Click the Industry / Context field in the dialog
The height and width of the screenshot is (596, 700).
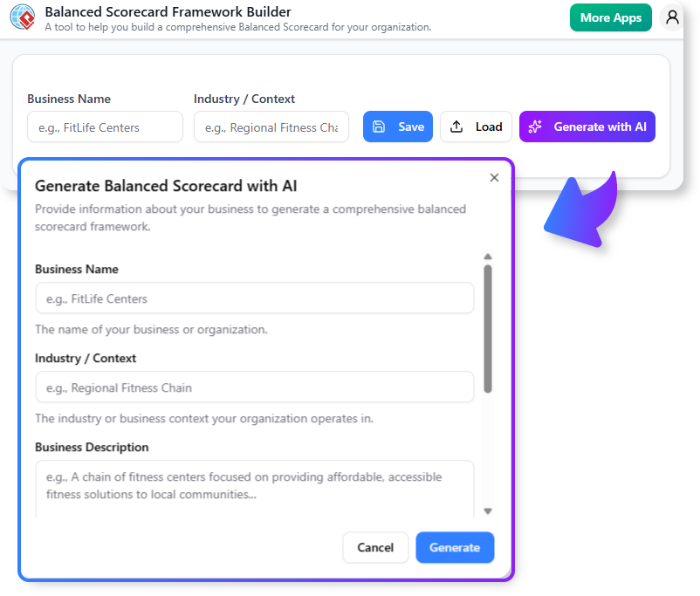coord(255,385)
